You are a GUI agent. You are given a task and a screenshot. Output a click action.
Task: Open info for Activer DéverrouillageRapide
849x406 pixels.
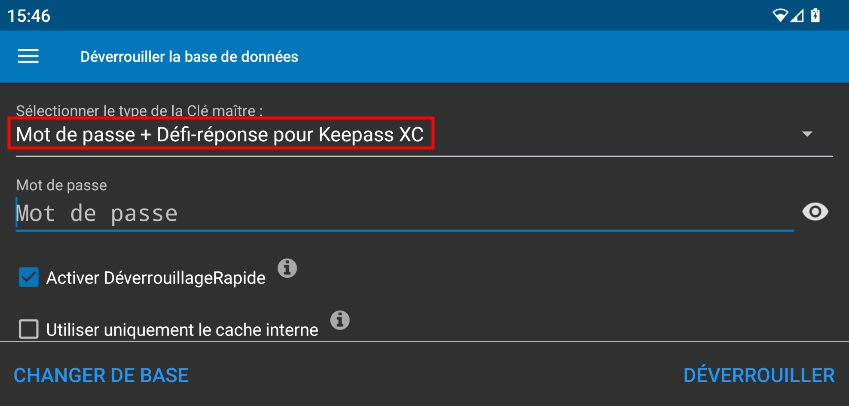pos(287,267)
